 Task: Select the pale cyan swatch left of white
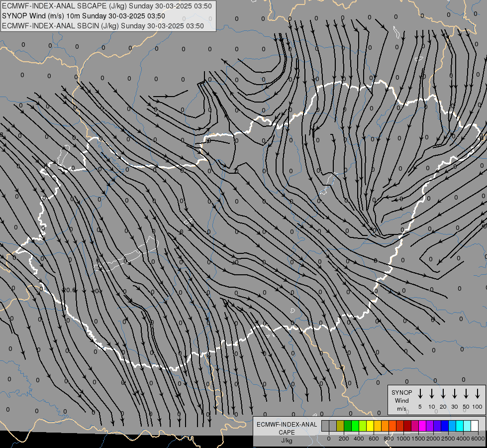467,426
